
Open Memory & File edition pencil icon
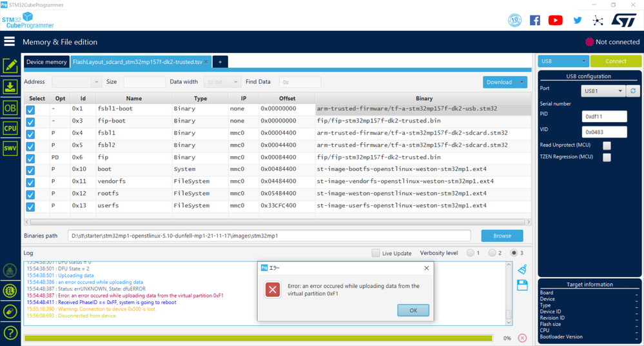click(x=10, y=66)
